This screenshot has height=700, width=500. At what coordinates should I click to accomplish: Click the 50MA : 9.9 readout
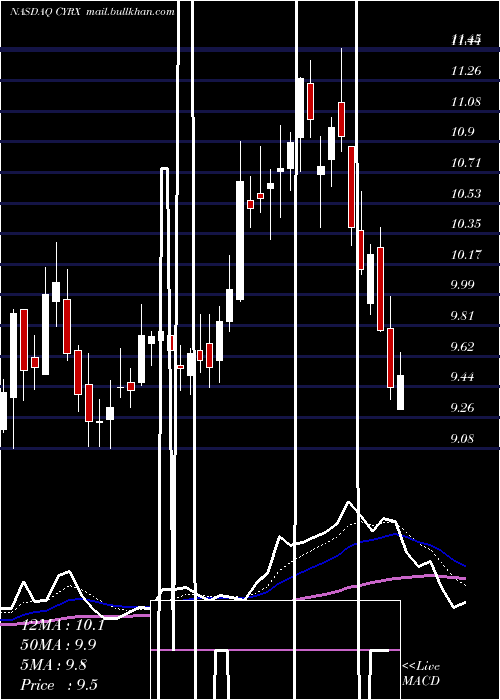[58, 645]
